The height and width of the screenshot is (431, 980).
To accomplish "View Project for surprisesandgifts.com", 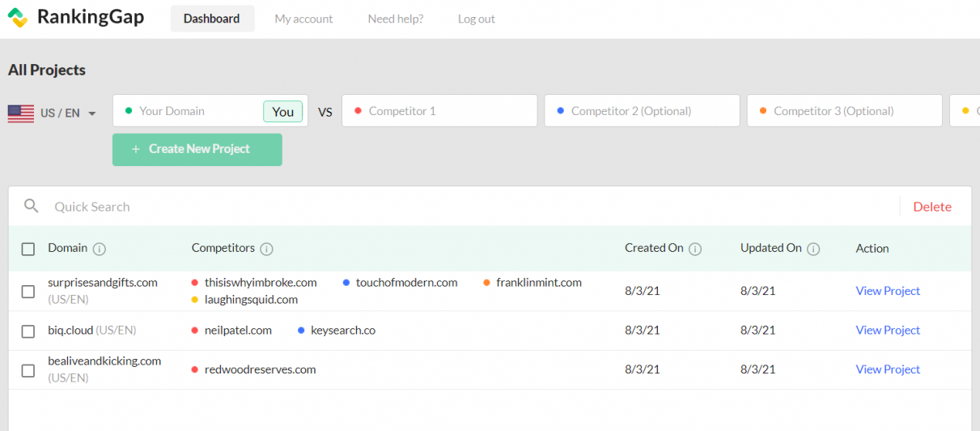I will (x=888, y=291).
